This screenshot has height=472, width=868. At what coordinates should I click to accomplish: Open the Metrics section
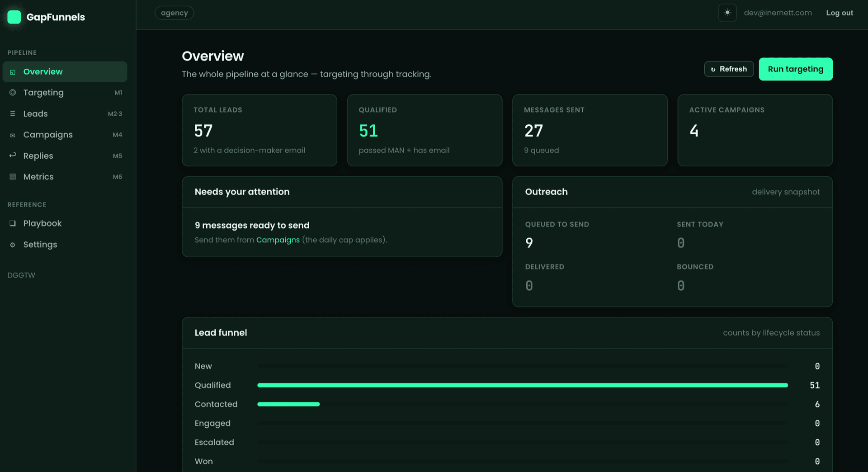pos(65,177)
